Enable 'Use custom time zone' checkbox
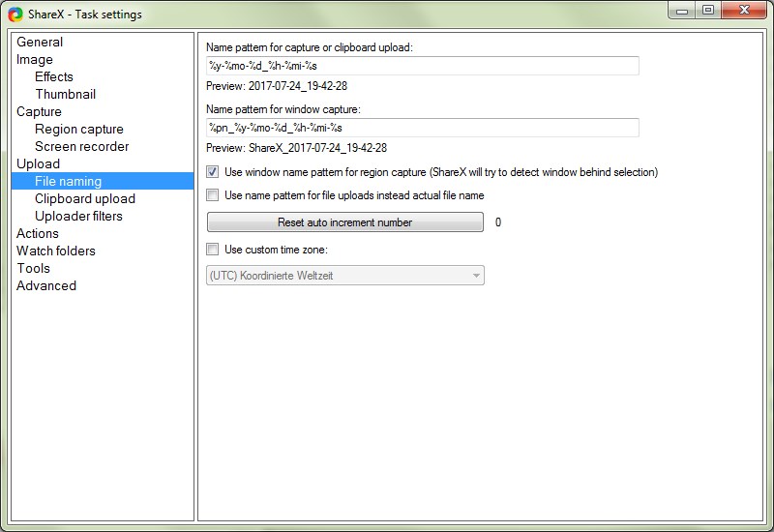Image resolution: width=774 pixels, height=532 pixels. [x=213, y=250]
